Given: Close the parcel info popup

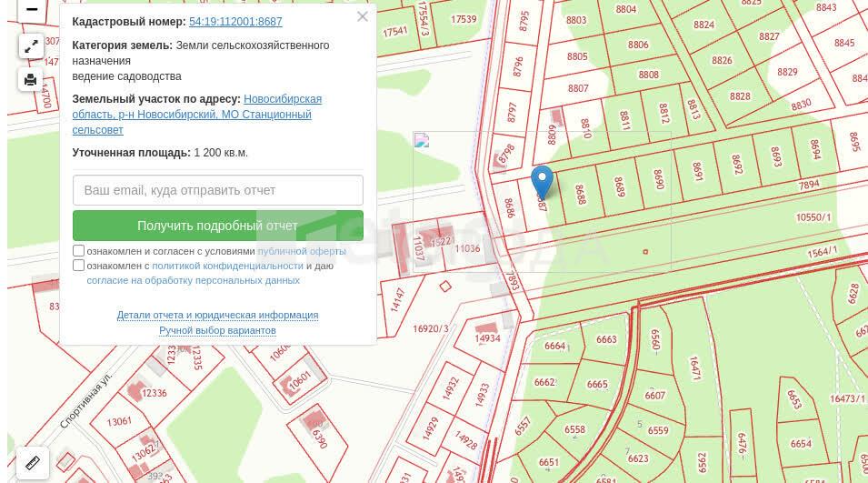Looking at the screenshot, I should tap(362, 16).
